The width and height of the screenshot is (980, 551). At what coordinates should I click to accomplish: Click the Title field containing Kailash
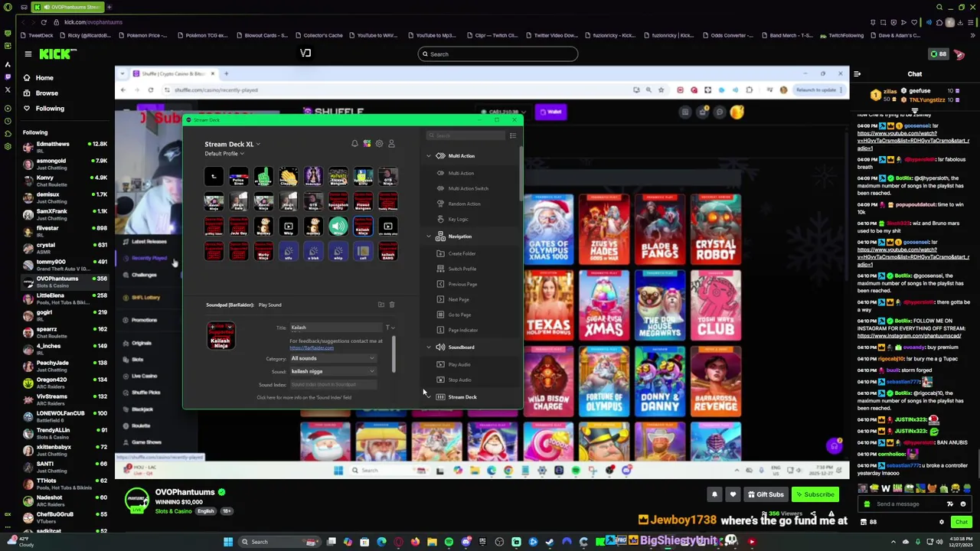(x=335, y=328)
